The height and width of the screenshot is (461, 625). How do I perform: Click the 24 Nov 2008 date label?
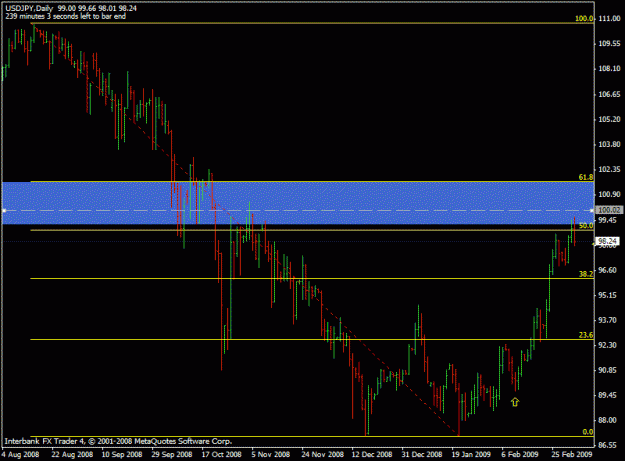click(322, 454)
